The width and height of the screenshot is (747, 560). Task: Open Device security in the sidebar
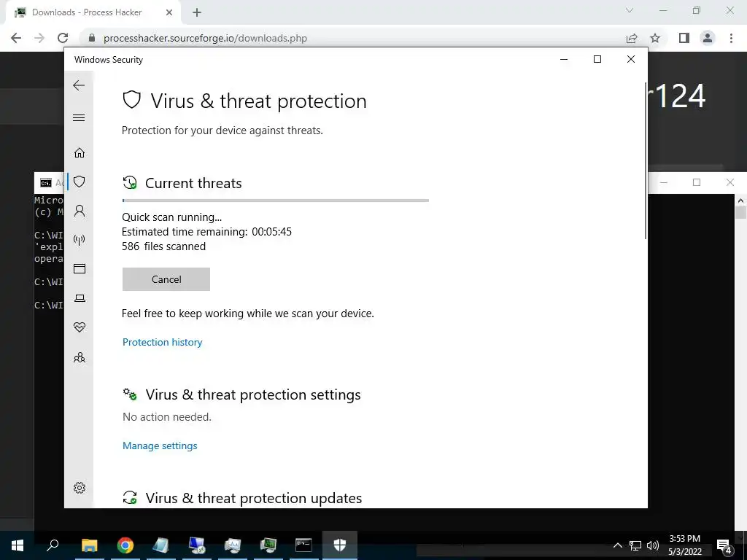click(x=80, y=298)
